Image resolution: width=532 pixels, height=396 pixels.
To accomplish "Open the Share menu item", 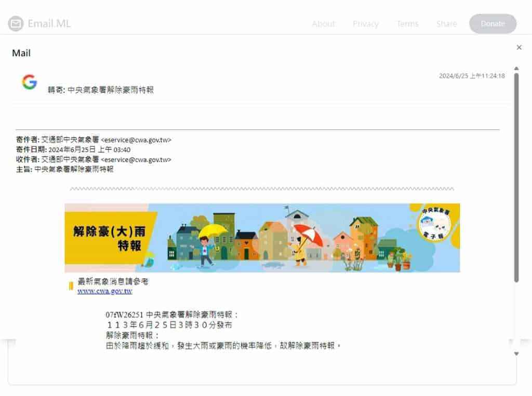I will (446, 24).
